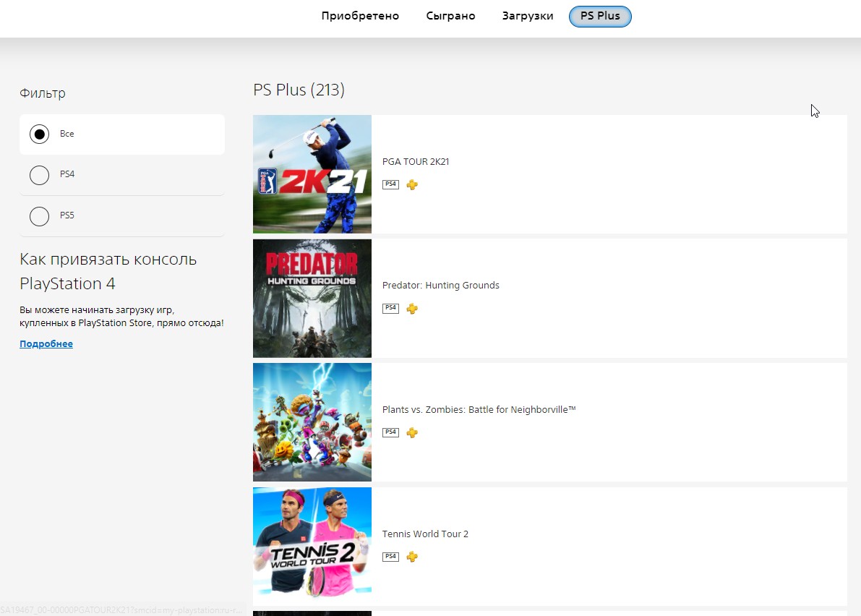Go to the Загрузки tab
This screenshot has height=616, width=861.
tap(528, 16)
